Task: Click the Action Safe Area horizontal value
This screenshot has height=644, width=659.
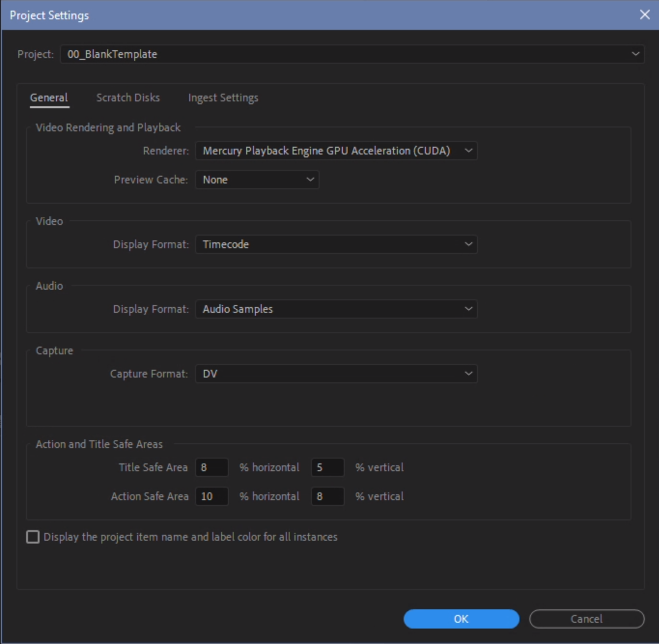Action: (211, 496)
